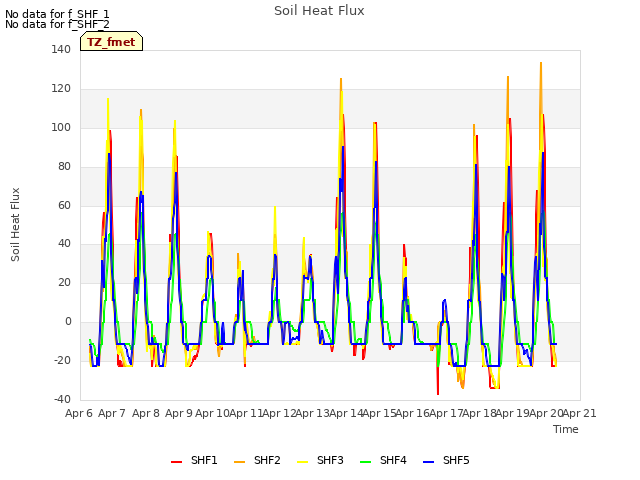The height and width of the screenshot is (480, 640).
Task: Click the Apr 8 x-axis tick label
Action: pyautogui.click(x=146, y=413)
